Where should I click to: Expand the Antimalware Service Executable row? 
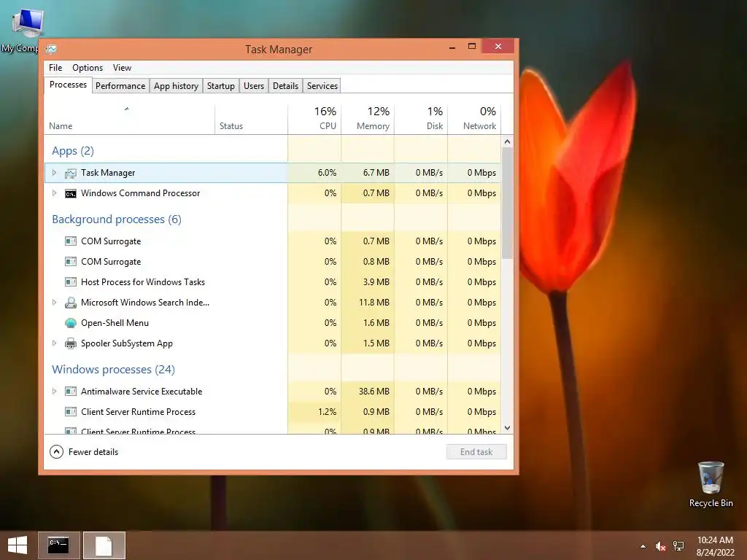tap(54, 392)
